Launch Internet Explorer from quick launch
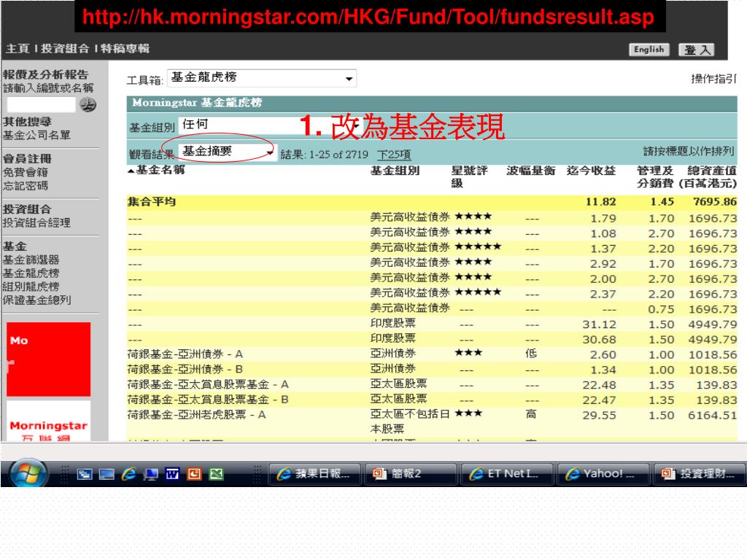Viewport: 747px width, 560px height. (128, 474)
